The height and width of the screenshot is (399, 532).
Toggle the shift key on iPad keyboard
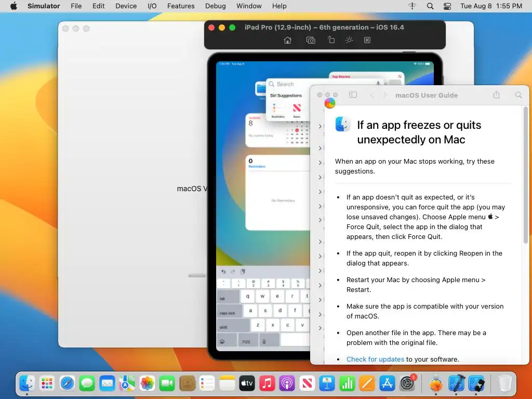pos(233,325)
